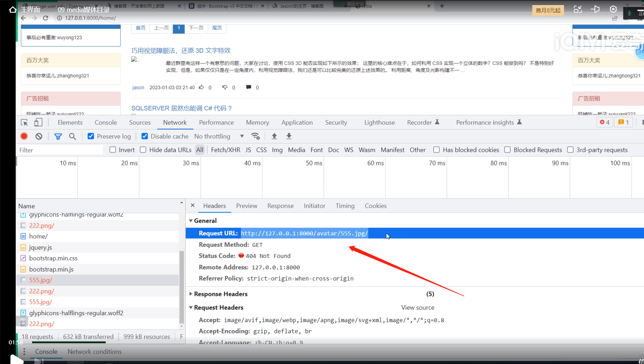The width and height of the screenshot is (644, 364).
Task: Check Has blocked cookies
Action: [x=436, y=150]
